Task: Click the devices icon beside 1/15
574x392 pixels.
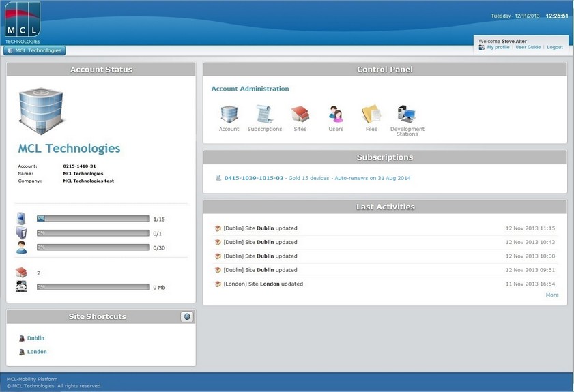Action: pyautogui.click(x=21, y=218)
